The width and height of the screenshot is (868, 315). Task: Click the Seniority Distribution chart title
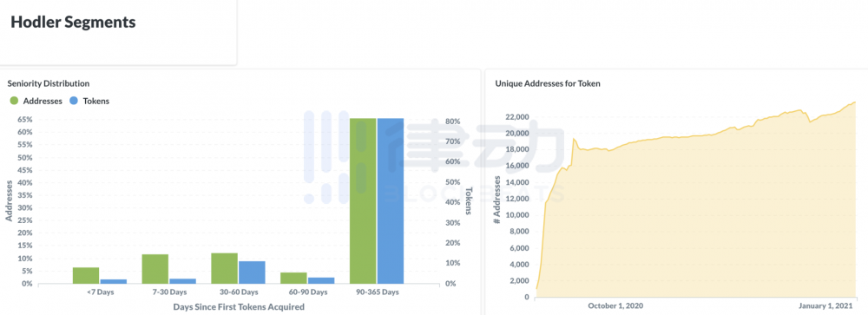click(x=49, y=83)
